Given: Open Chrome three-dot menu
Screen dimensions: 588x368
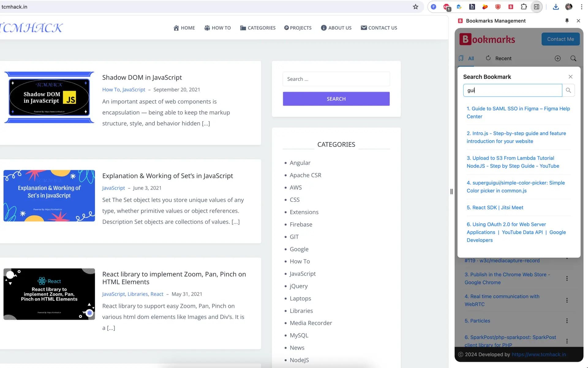Looking at the screenshot, I should (x=582, y=7).
